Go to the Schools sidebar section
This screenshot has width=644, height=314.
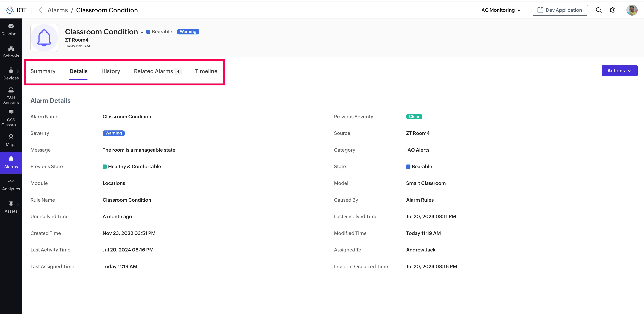[x=11, y=52]
